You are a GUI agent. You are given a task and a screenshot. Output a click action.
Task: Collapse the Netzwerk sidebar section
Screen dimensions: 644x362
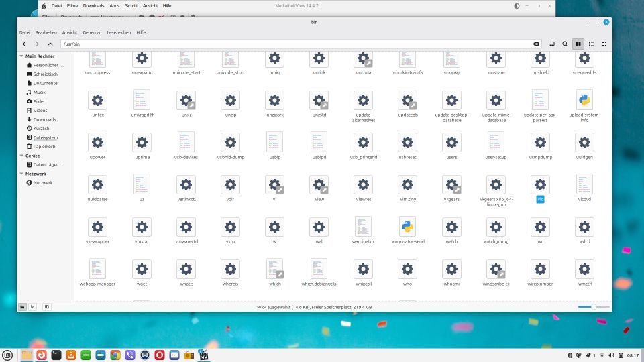pos(21,174)
